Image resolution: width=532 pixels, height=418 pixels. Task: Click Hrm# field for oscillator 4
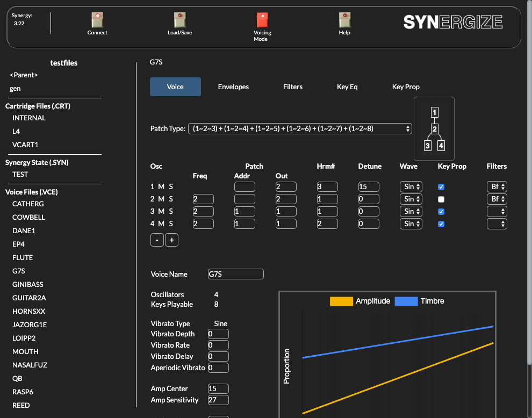(x=327, y=224)
